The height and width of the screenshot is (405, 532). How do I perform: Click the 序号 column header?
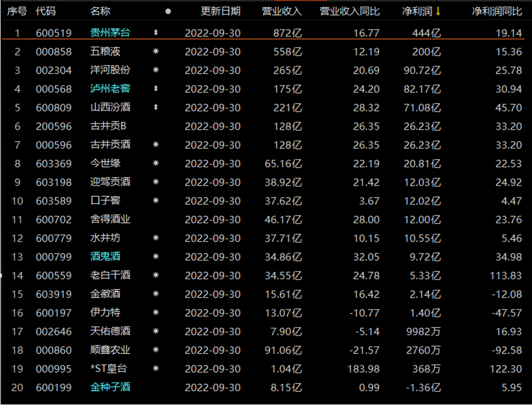pos(17,11)
